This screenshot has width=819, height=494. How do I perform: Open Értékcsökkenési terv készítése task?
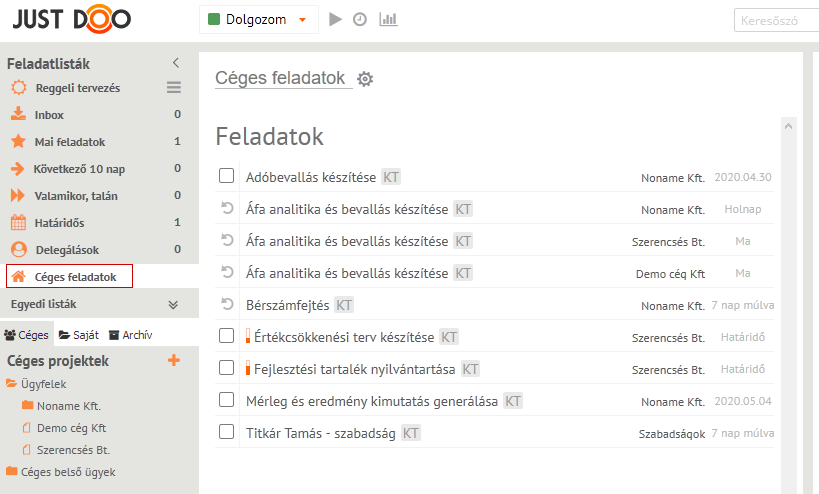click(x=344, y=337)
